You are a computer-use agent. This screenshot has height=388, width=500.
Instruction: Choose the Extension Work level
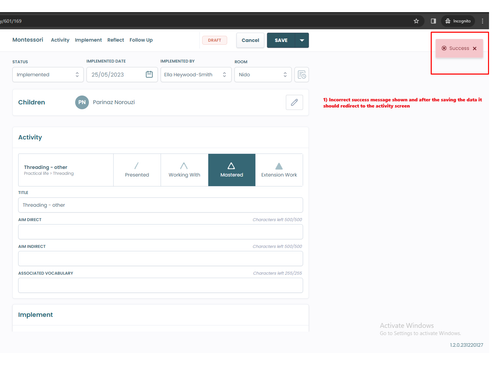(x=279, y=170)
